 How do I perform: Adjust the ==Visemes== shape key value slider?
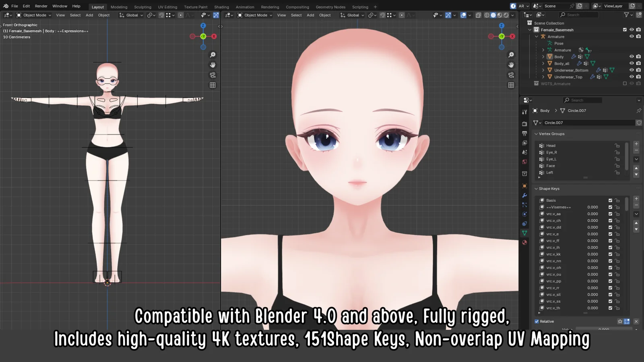coord(593,207)
